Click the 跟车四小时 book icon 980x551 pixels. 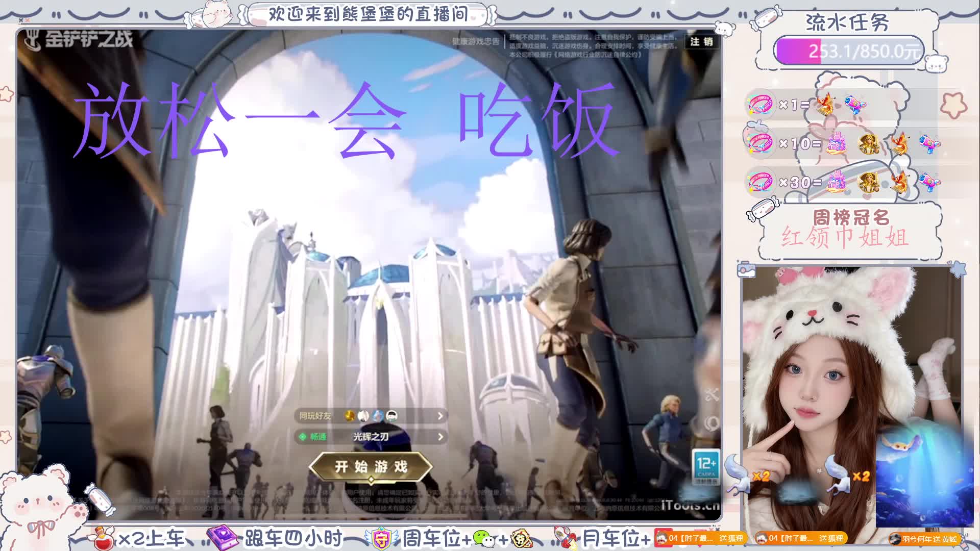[222, 537]
